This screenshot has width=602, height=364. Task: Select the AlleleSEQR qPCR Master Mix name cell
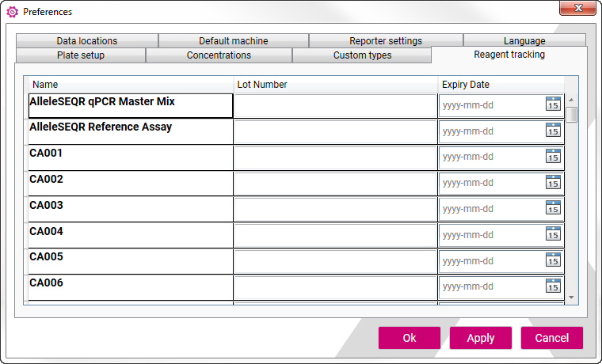(x=131, y=106)
